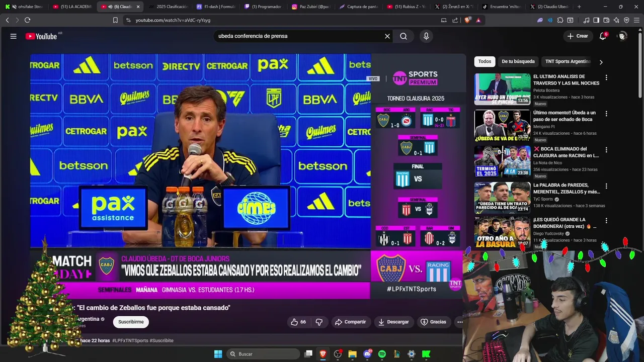644x362 pixels.
Task: Start voice search with the microphone
Action: (x=426, y=36)
